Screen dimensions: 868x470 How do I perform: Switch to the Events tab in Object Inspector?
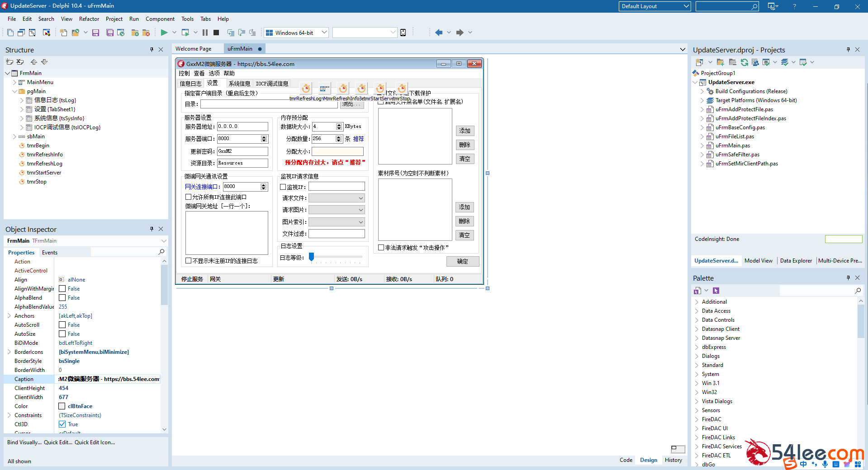point(50,253)
